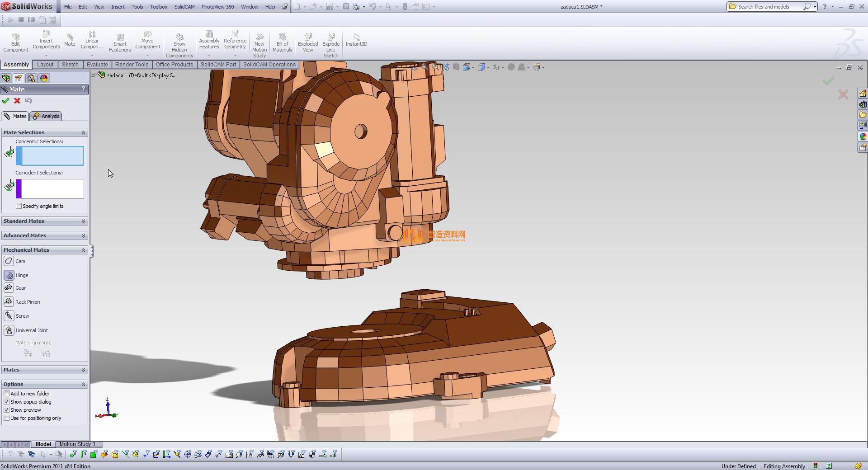868x470 pixels.
Task: Open the Insert menu
Action: 118,7
